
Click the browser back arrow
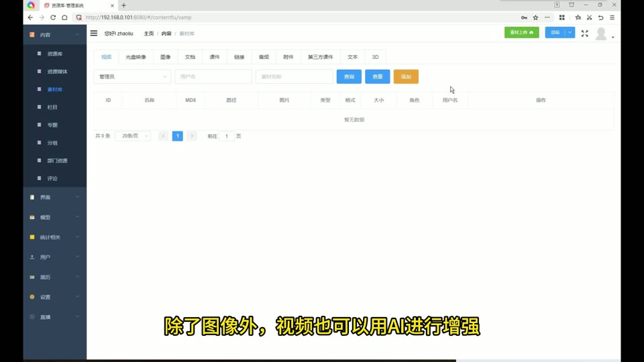pyautogui.click(x=30, y=17)
